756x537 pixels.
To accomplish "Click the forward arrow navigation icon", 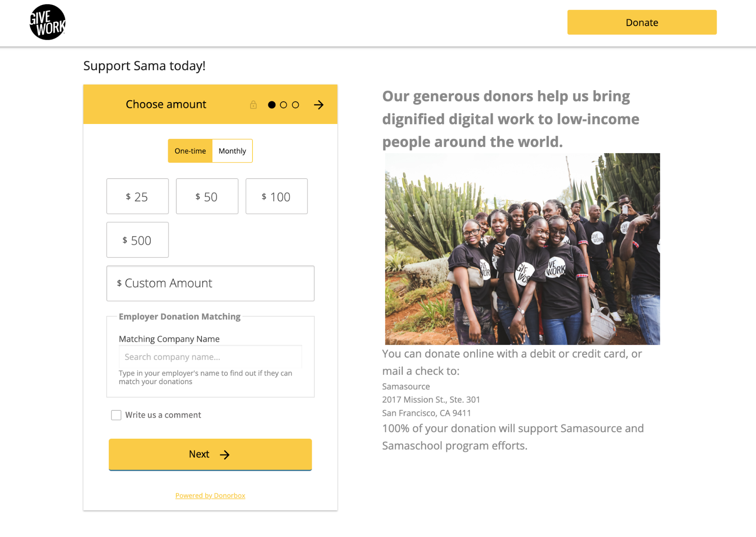I will coord(319,105).
